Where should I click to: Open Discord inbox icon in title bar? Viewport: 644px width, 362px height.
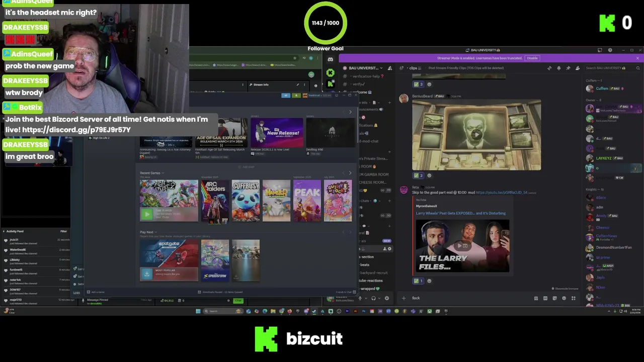pos(600,50)
